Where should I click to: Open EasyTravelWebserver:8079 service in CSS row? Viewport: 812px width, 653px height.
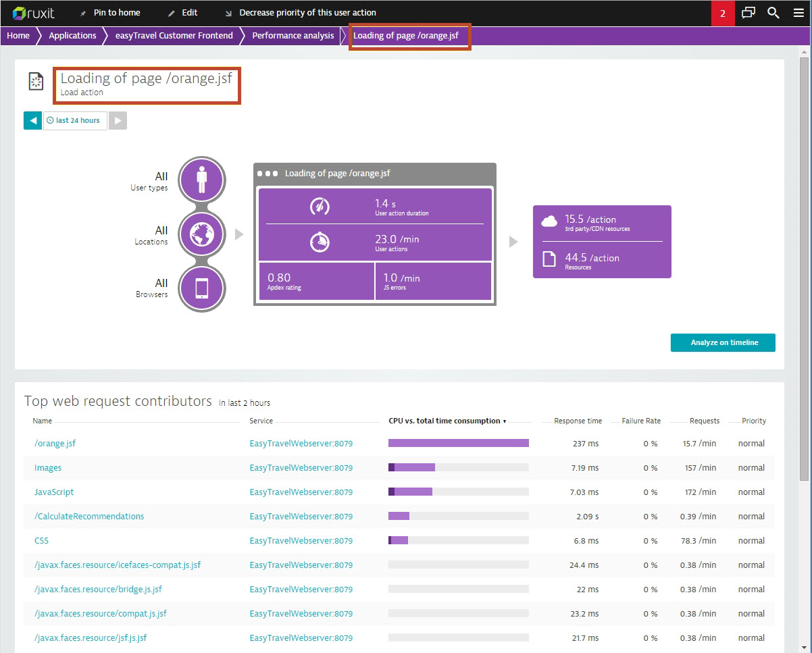coord(301,541)
